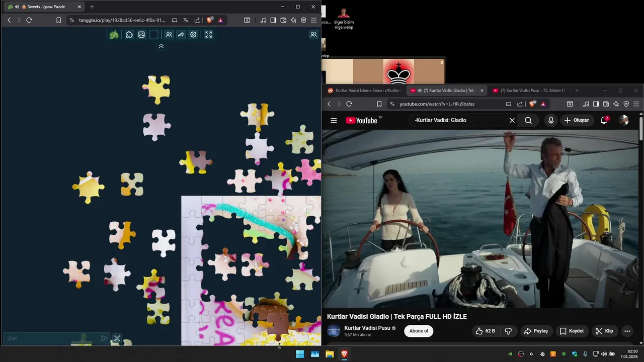Click the Klip clip button
The width and height of the screenshot is (644, 362).
[604, 331]
